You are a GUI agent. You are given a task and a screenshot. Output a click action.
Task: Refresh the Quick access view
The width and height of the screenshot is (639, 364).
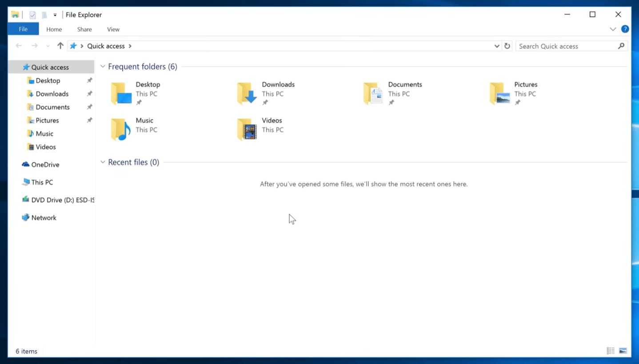coord(507,46)
